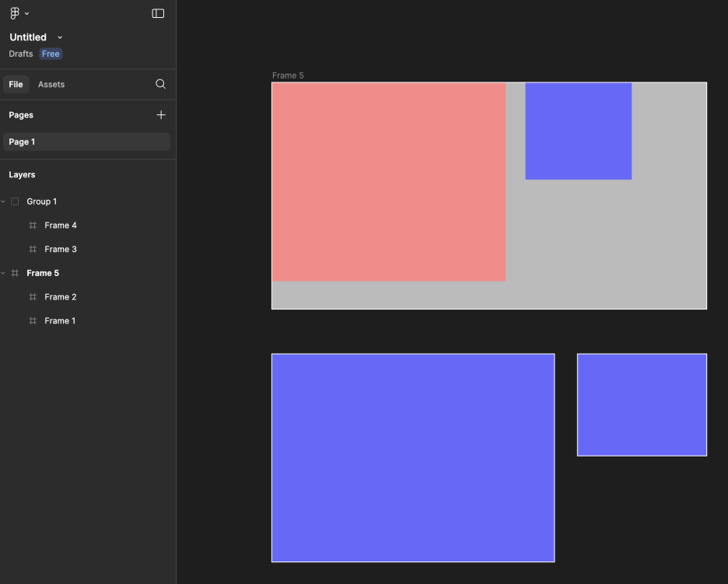Switch to the Assets tab
728x584 pixels.
51,84
